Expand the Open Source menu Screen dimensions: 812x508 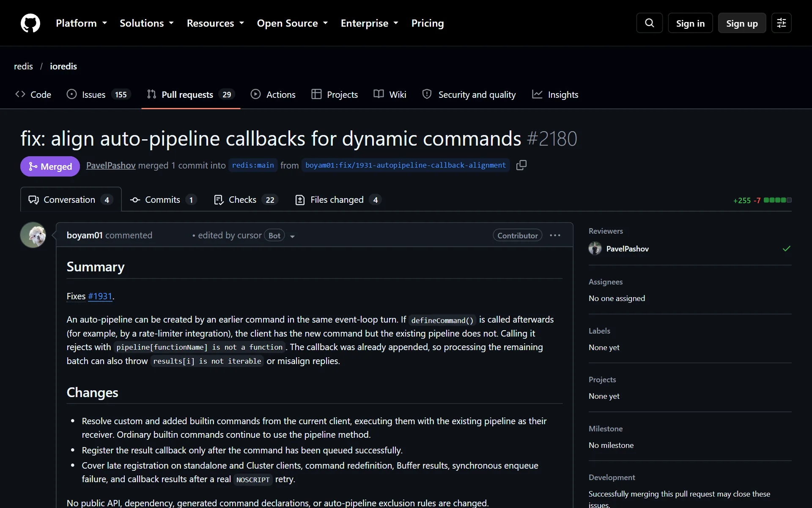click(x=292, y=23)
